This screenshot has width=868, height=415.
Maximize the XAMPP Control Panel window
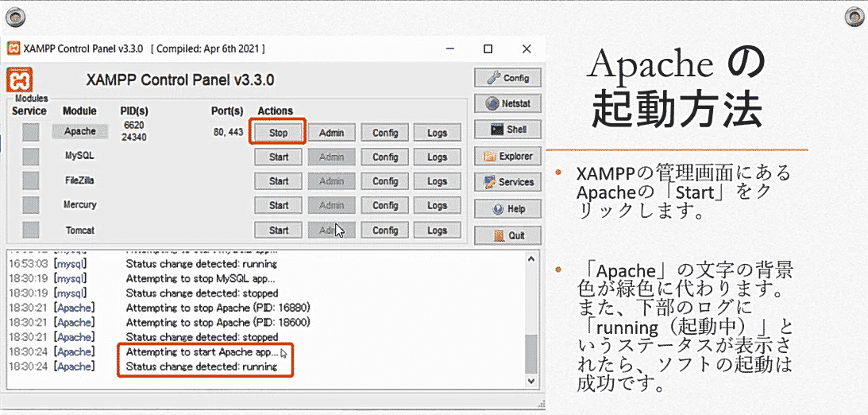[x=488, y=48]
